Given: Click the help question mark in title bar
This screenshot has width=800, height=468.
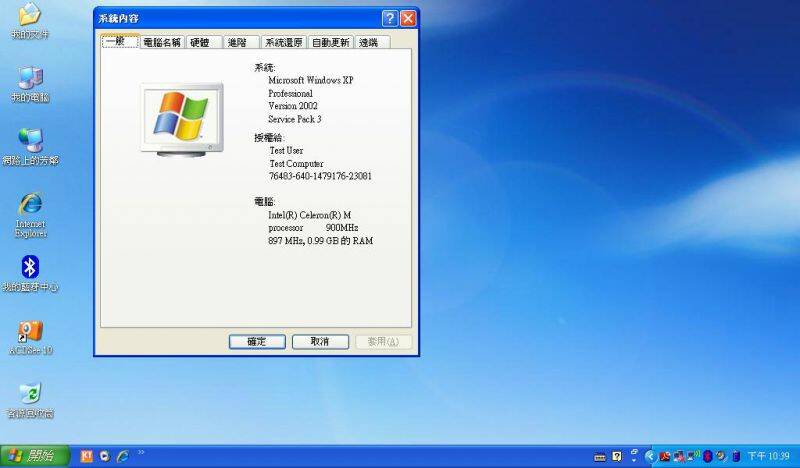Looking at the screenshot, I should pyautogui.click(x=389, y=19).
